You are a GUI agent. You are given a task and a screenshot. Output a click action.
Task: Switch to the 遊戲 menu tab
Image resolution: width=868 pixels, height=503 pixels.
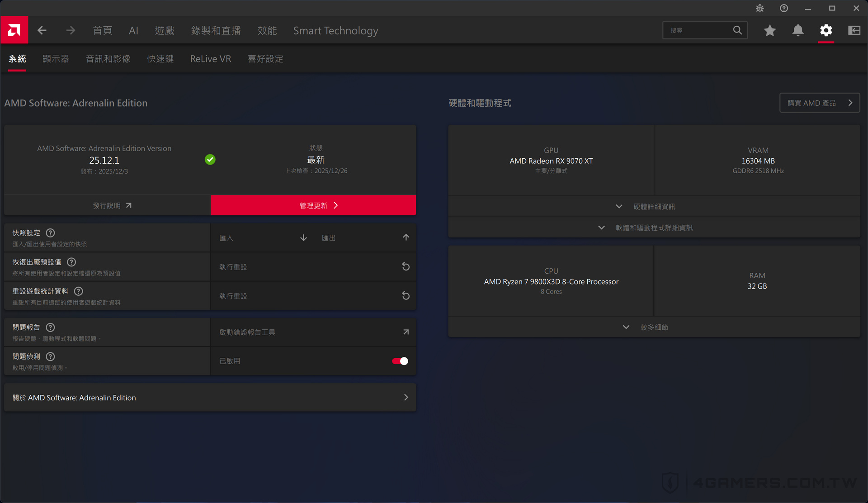[165, 30]
